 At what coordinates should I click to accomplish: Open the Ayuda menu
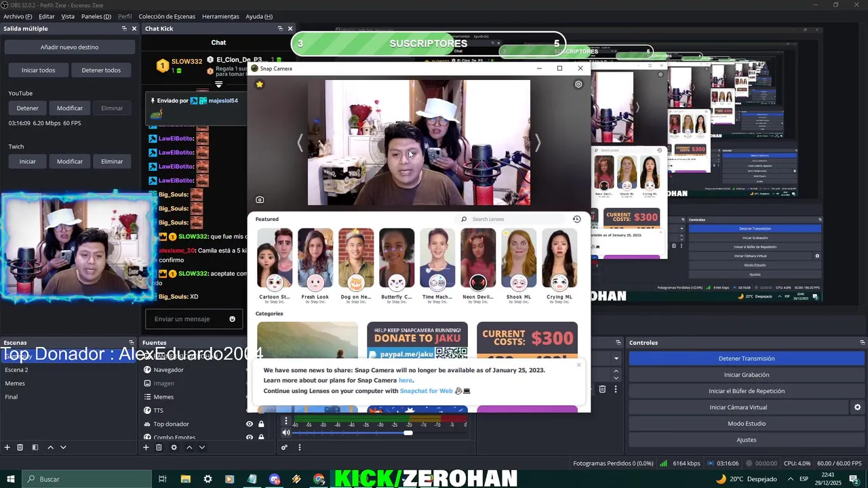259,16
